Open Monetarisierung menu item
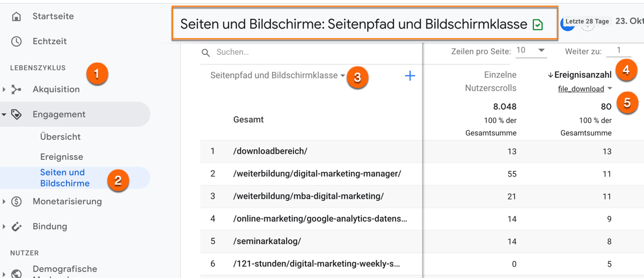The image size is (644, 278). point(67,202)
